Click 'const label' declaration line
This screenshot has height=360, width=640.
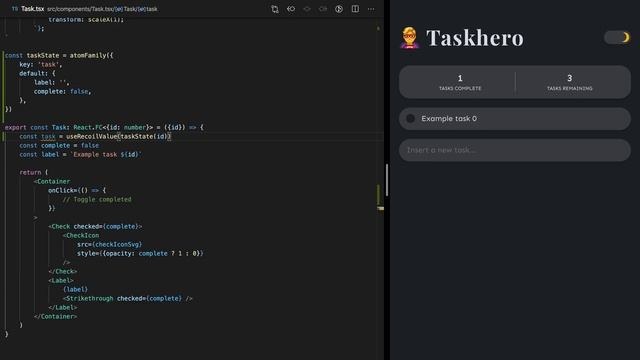pos(80,154)
